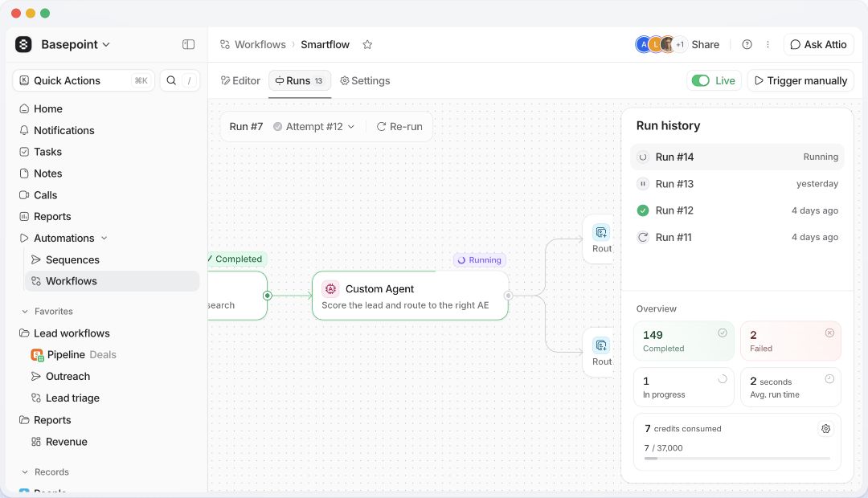Screen dimensions: 868x498
Task: Open Quick Actions command button
Action: pyautogui.click(x=84, y=81)
